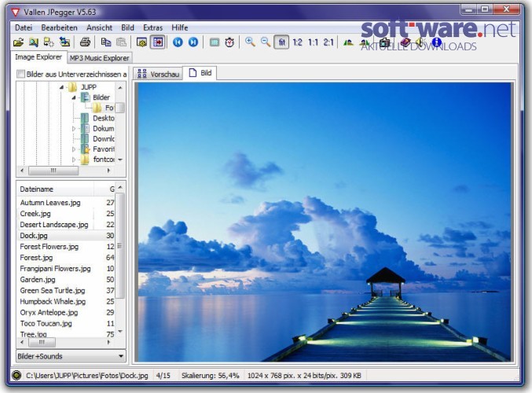
Task: Zoom out with the magnifier minus icon
Action: click(266, 42)
